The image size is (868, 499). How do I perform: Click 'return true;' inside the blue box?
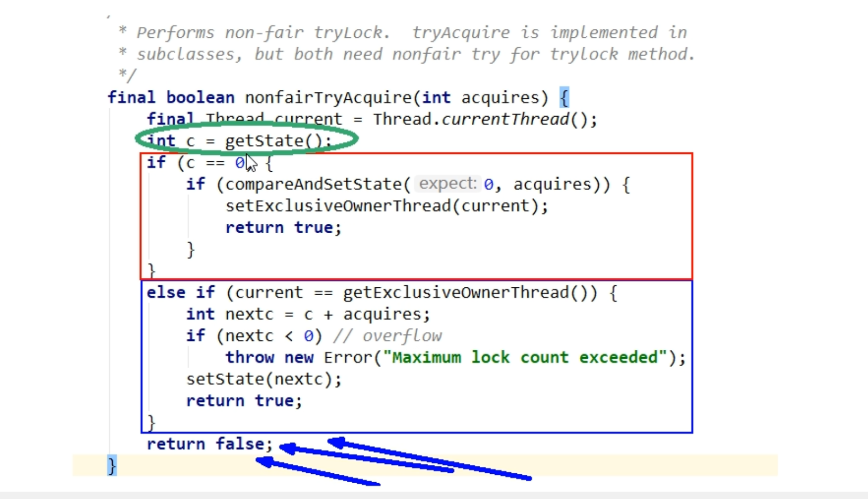244,401
